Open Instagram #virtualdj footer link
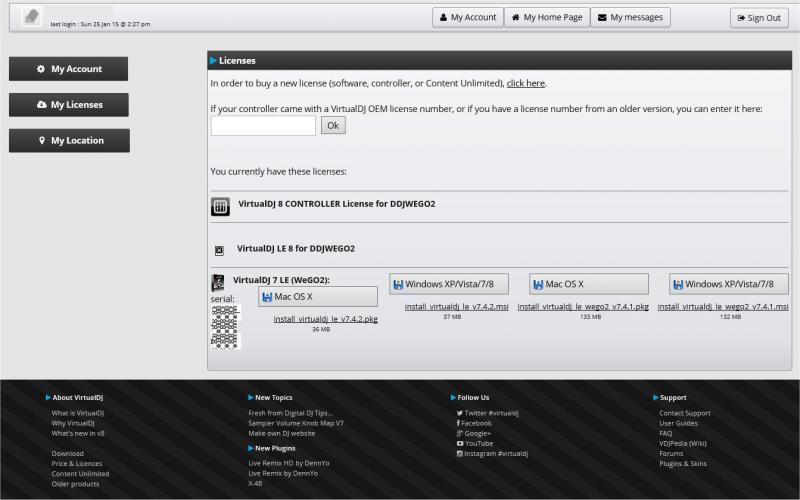800x500 pixels. point(495,453)
